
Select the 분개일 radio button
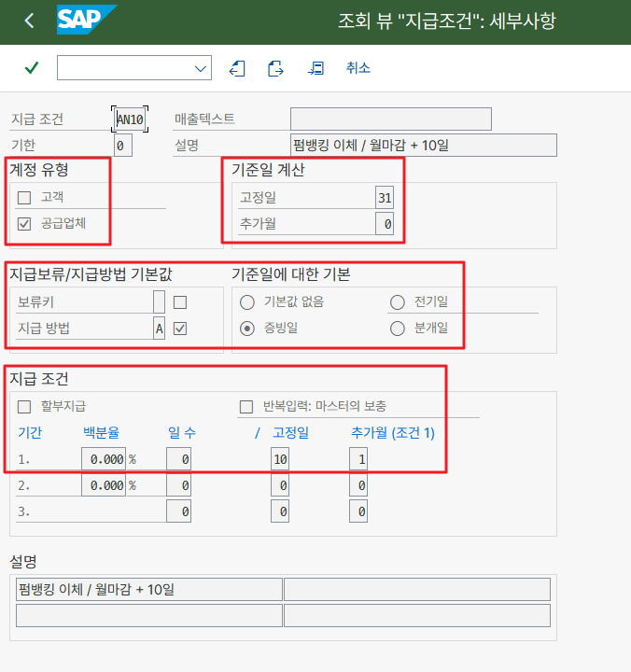click(x=398, y=329)
